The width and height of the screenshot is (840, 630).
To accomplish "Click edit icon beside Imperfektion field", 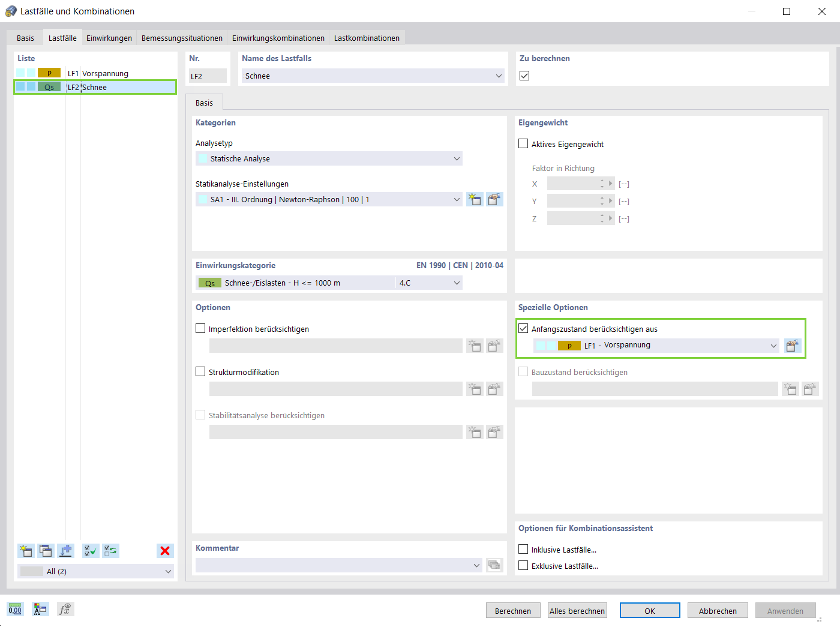I will (494, 346).
